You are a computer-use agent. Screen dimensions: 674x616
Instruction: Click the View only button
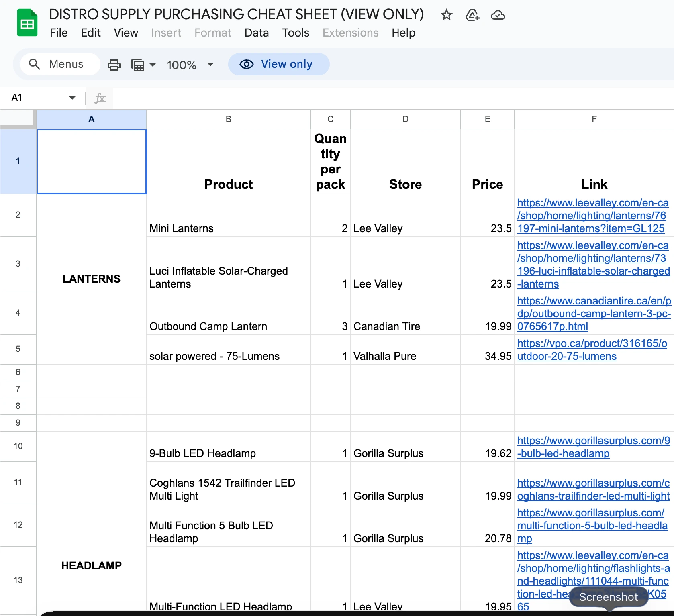click(279, 64)
